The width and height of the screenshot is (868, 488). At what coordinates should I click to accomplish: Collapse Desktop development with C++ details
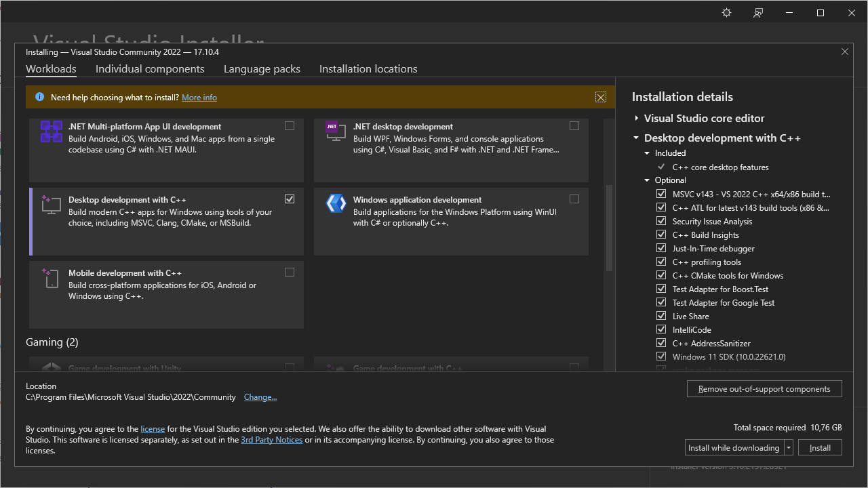coord(636,138)
